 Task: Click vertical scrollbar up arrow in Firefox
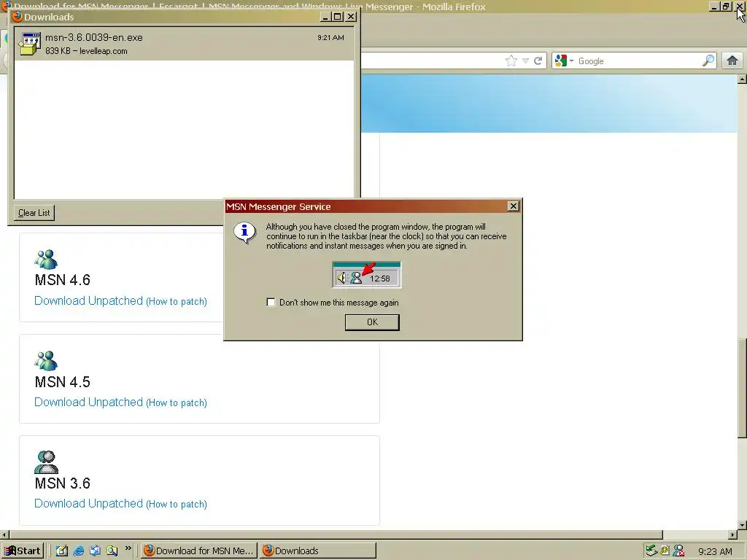742,79
